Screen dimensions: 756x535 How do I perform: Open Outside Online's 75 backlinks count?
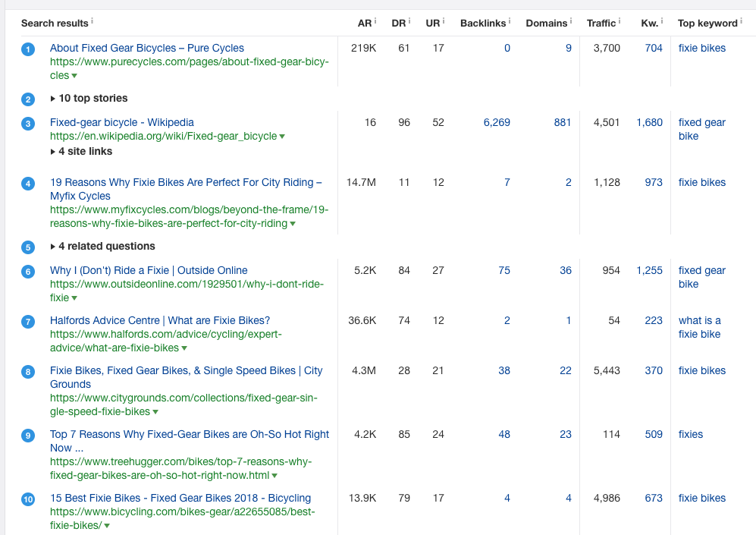click(x=504, y=271)
